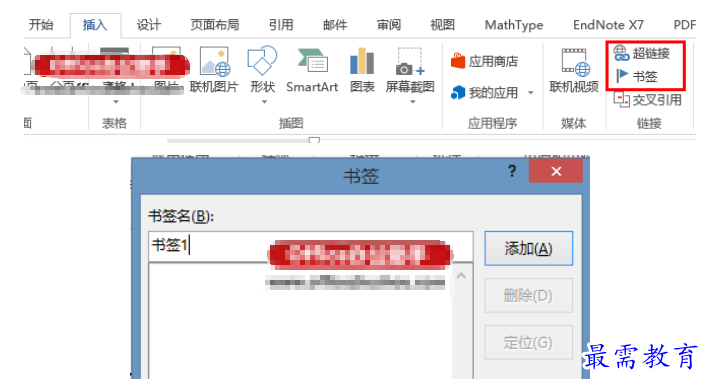Open the 视图 tab
Screen dimensions: 706x388
pos(443,25)
